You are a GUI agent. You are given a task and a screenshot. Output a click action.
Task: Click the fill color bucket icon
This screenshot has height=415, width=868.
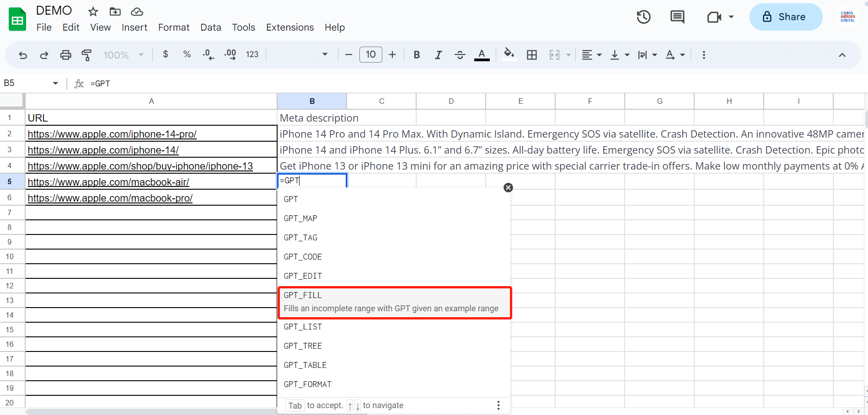pyautogui.click(x=509, y=54)
